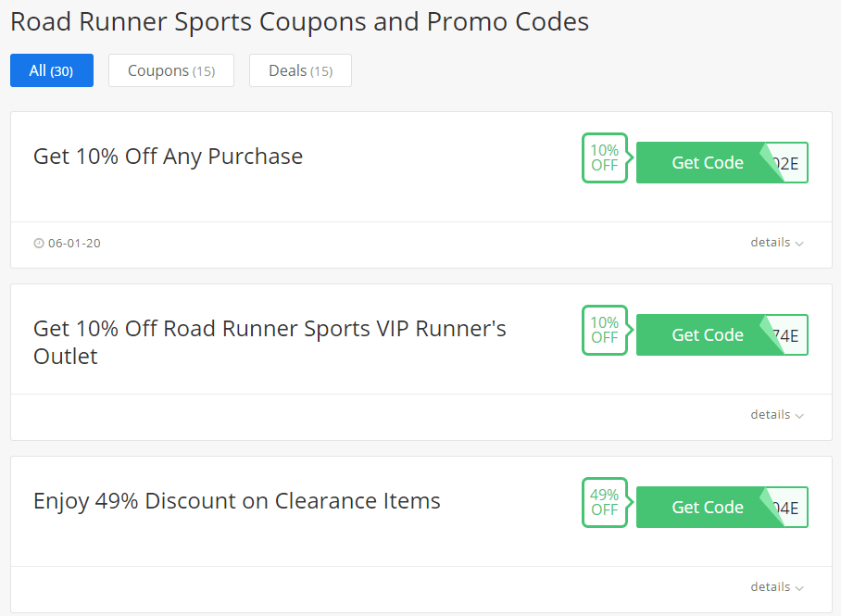Image resolution: width=841 pixels, height=616 pixels.
Task: Select the All (30) filter tab
Action: [x=52, y=70]
